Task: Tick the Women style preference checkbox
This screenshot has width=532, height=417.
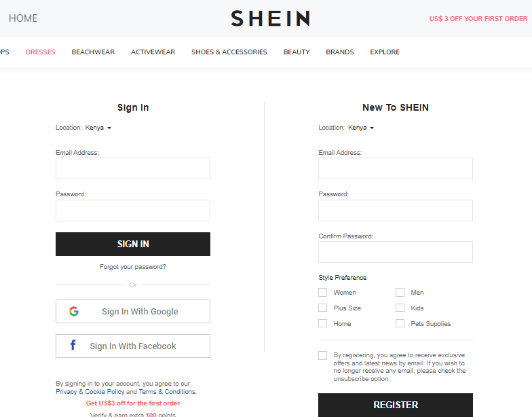Action: coord(323,293)
